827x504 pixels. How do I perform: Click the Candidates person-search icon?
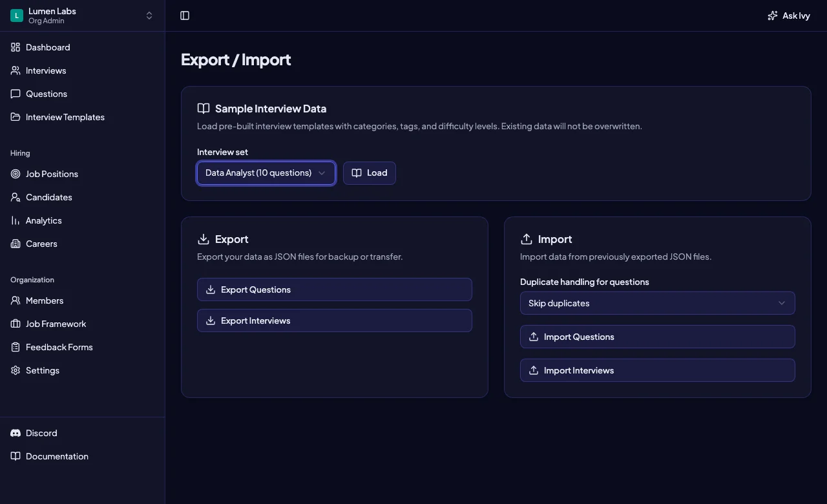click(x=16, y=197)
